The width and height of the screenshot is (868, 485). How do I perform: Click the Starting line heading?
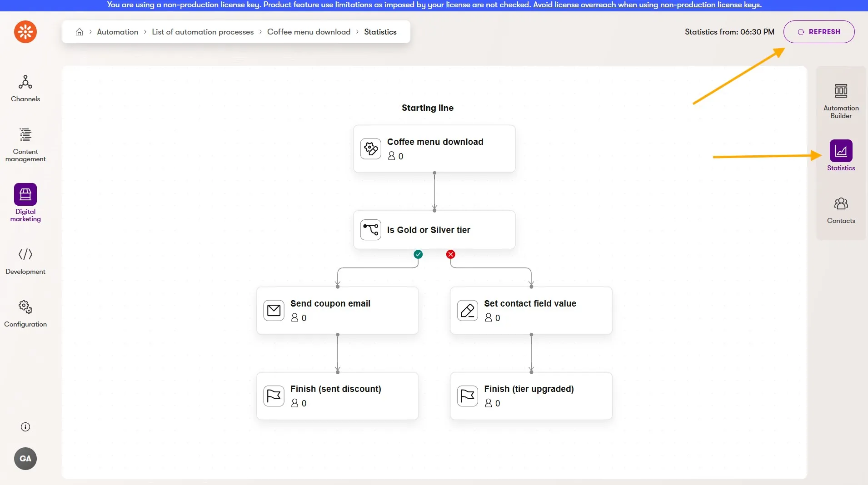coord(428,108)
